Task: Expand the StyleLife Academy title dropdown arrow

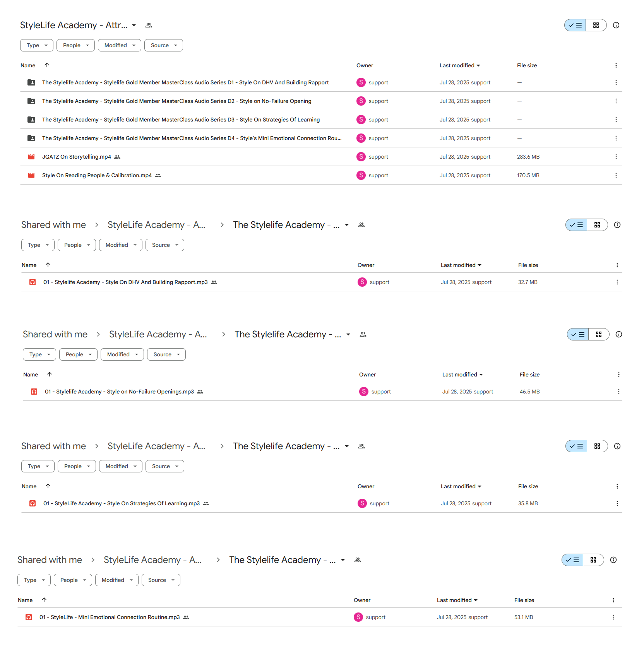Action: pyautogui.click(x=134, y=25)
